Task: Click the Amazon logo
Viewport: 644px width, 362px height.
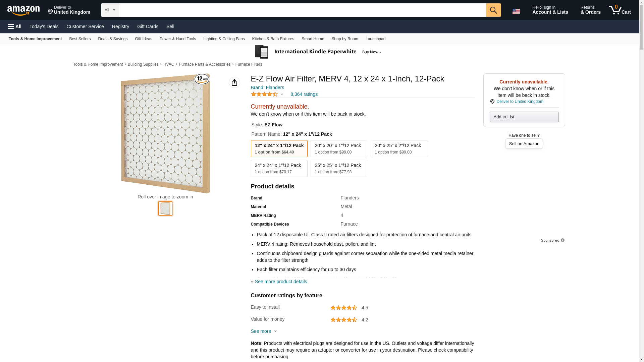Action: coord(23,11)
